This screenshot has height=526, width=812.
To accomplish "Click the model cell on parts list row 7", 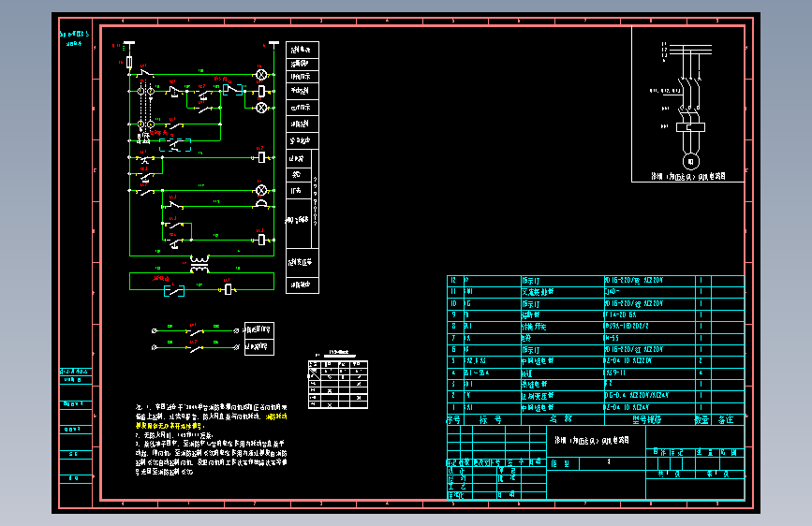I will [649, 338].
